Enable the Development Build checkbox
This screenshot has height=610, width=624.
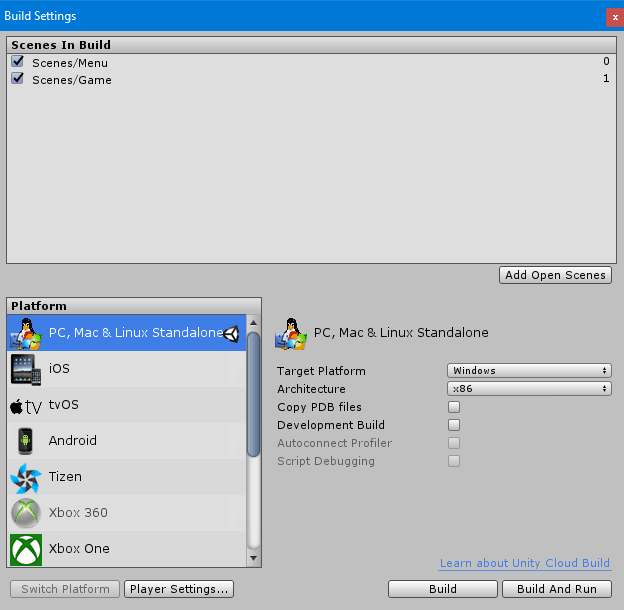click(454, 425)
